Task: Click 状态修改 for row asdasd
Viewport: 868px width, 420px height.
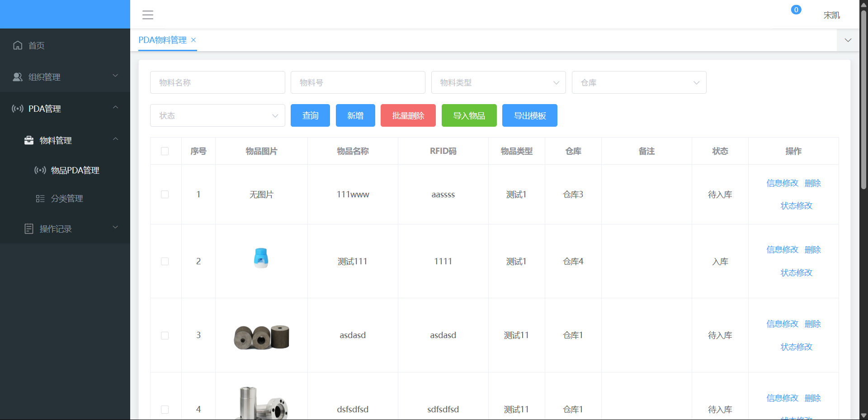Action: pyautogui.click(x=797, y=347)
